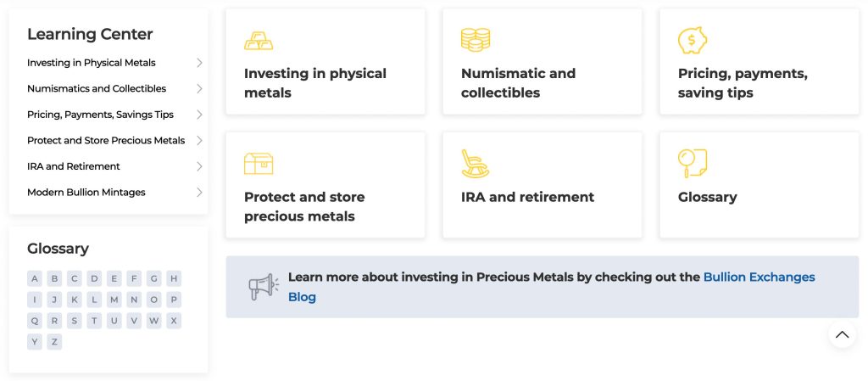Open Pricing, Payments, Savings Tips sidebar item

click(x=100, y=115)
